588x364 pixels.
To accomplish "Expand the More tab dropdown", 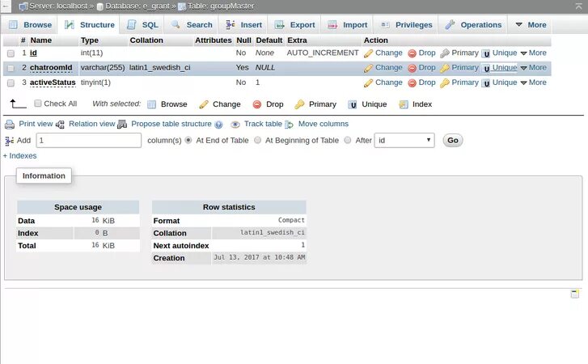I will pyautogui.click(x=531, y=25).
